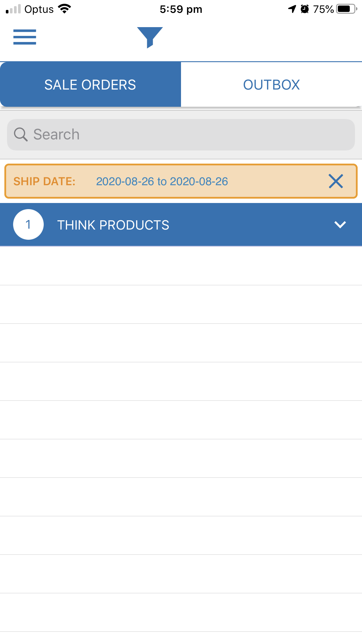Screen dimensions: 362x644
Task: Open the hamburger navigation menu
Action: (x=25, y=37)
